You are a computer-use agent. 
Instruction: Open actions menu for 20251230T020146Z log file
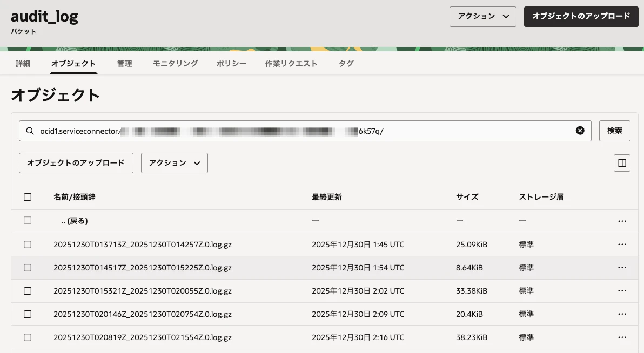click(622, 314)
